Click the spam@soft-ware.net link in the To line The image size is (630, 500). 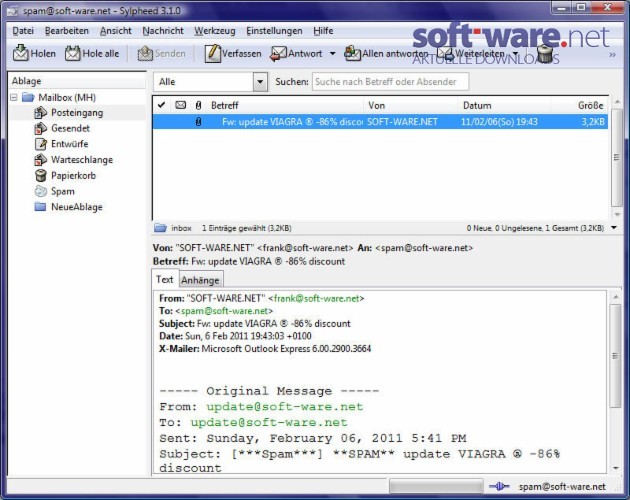(224, 311)
